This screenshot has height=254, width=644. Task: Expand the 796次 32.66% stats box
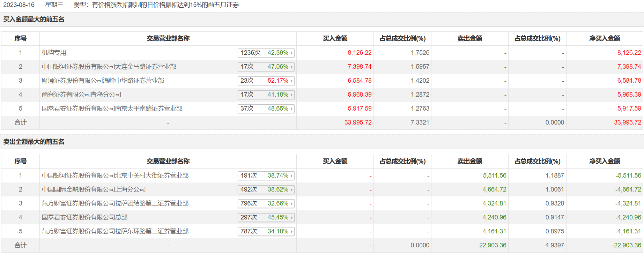coord(266,203)
